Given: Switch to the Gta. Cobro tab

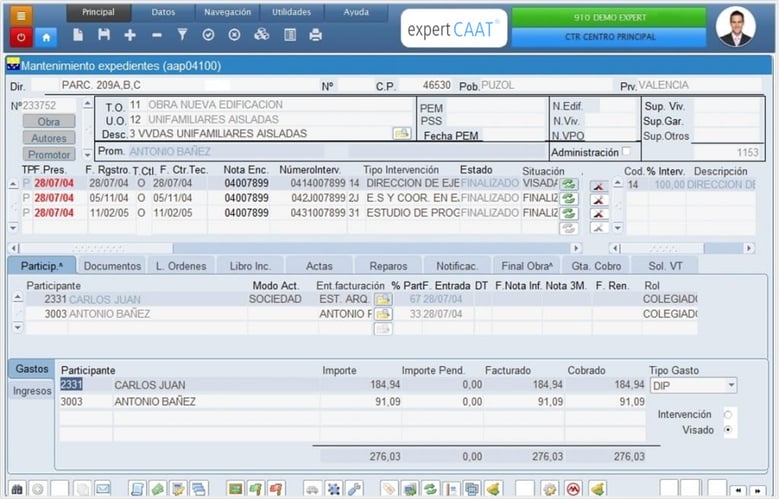Looking at the screenshot, I should pos(596,266).
